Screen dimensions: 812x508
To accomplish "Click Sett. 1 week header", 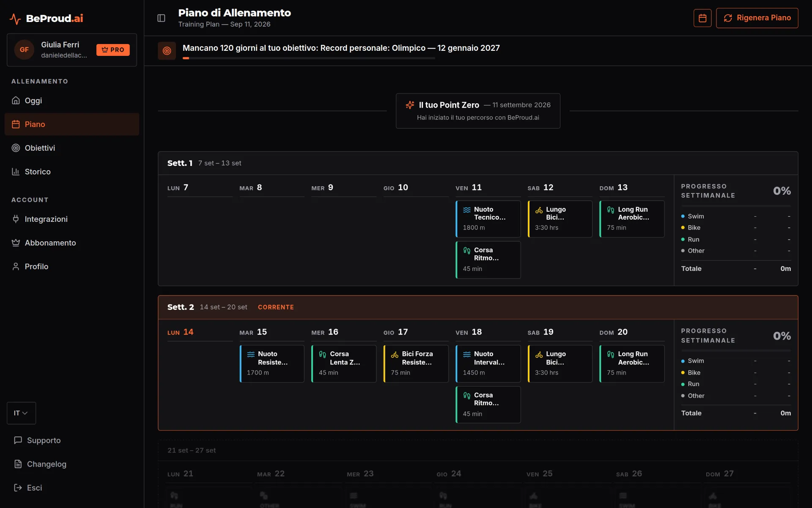I will (478, 163).
